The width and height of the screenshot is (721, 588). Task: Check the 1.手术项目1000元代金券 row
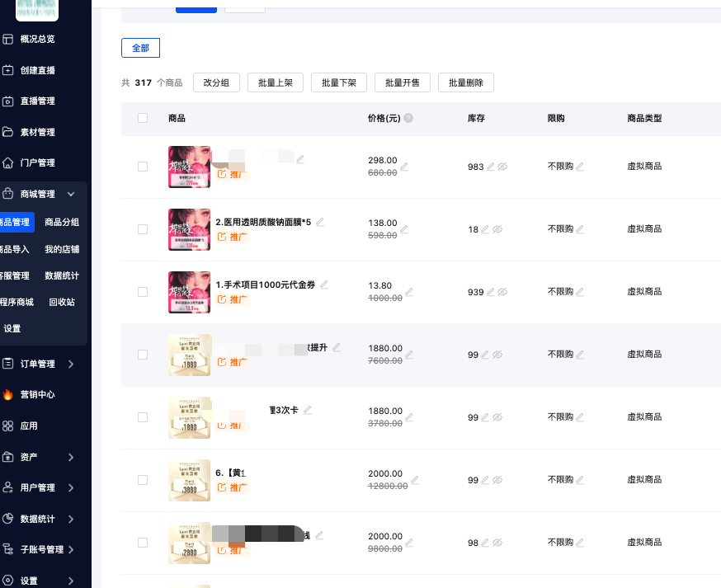pos(143,292)
